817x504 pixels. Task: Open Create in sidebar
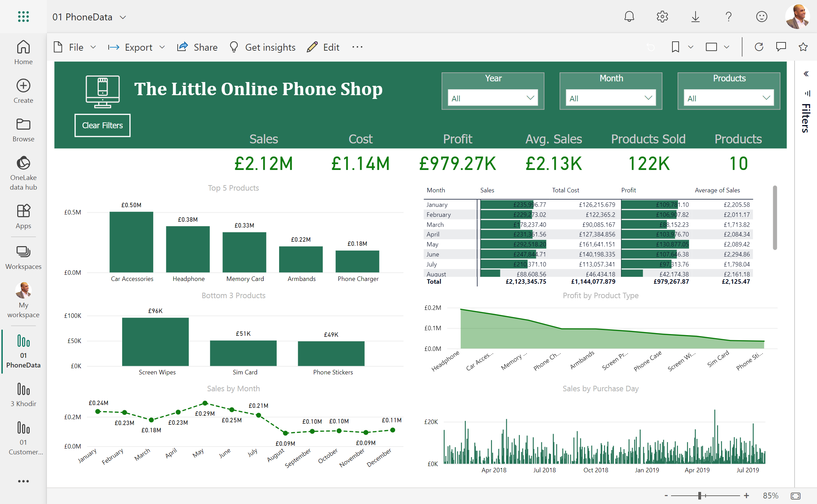click(23, 91)
